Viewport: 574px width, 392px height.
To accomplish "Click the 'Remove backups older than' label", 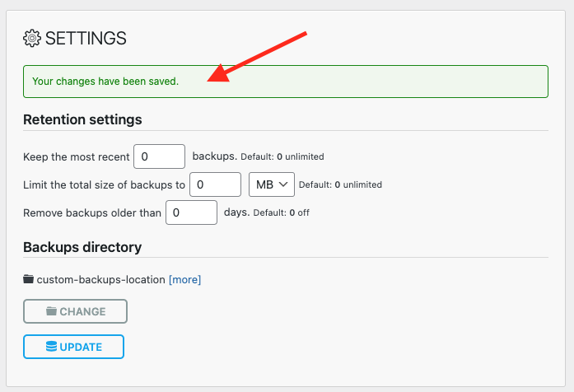I will pyautogui.click(x=92, y=212).
